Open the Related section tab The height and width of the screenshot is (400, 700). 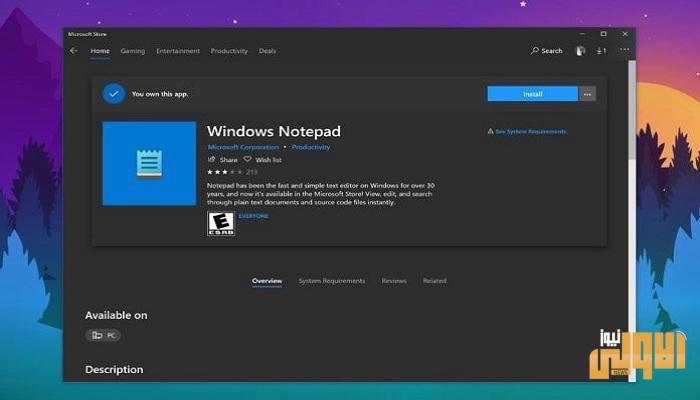coord(434,281)
